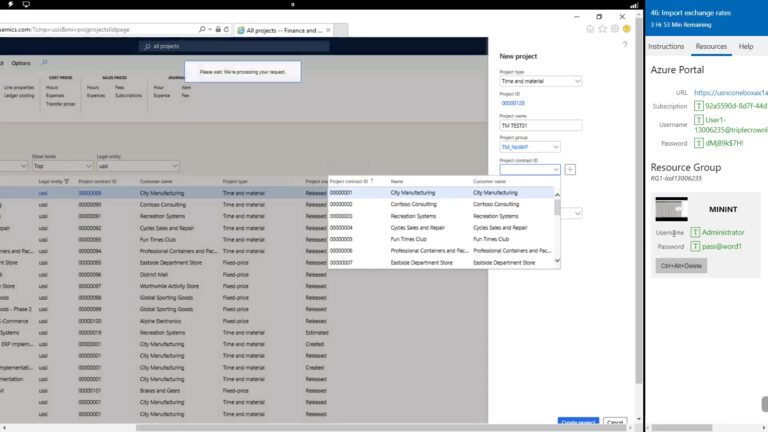Click the favorites star icon
The height and width of the screenshot is (432, 768).
coord(602,29)
